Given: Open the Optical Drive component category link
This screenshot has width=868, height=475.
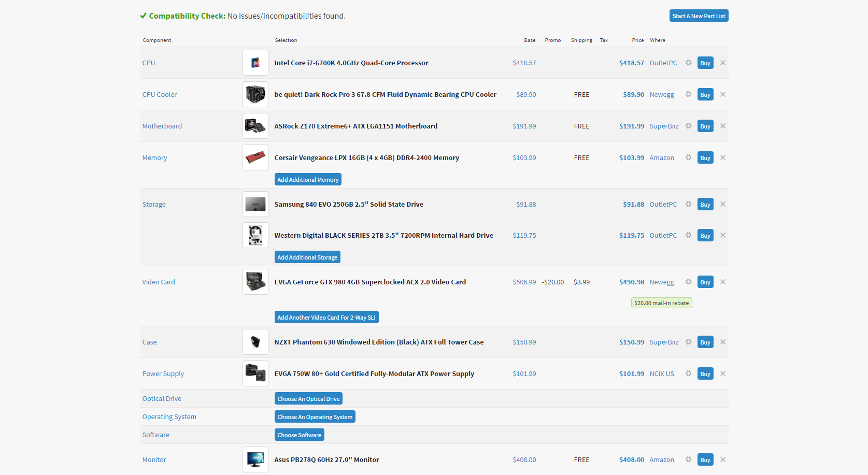Looking at the screenshot, I should [162, 398].
